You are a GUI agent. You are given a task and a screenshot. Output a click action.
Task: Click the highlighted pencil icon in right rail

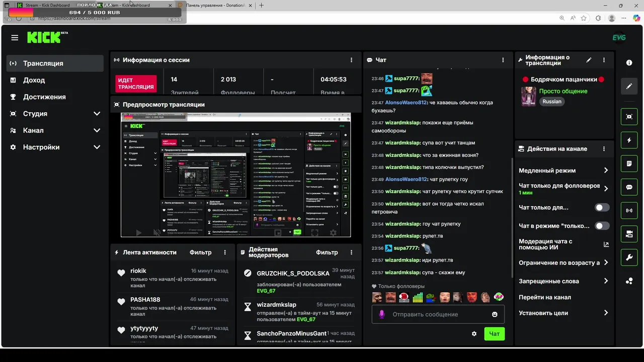coord(629,86)
